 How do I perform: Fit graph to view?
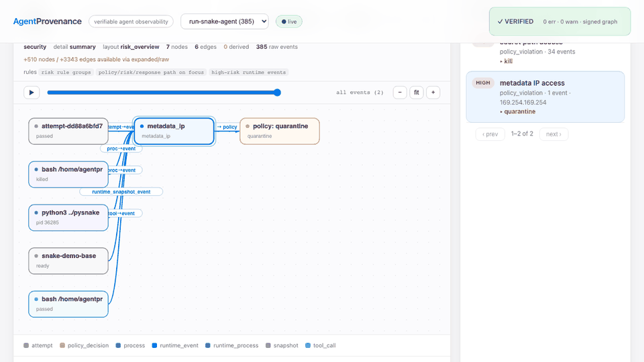coord(417,93)
